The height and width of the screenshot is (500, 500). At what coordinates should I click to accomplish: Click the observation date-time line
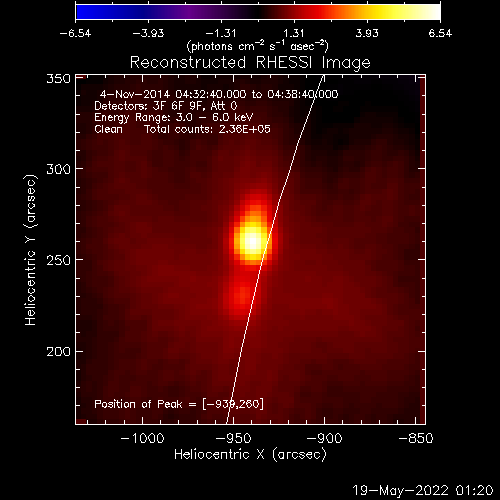219,94
